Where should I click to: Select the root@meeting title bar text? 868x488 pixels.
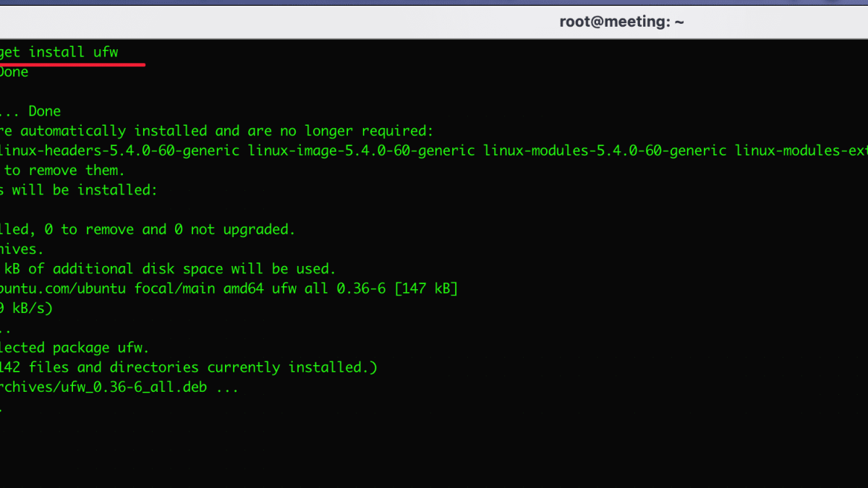click(x=621, y=22)
